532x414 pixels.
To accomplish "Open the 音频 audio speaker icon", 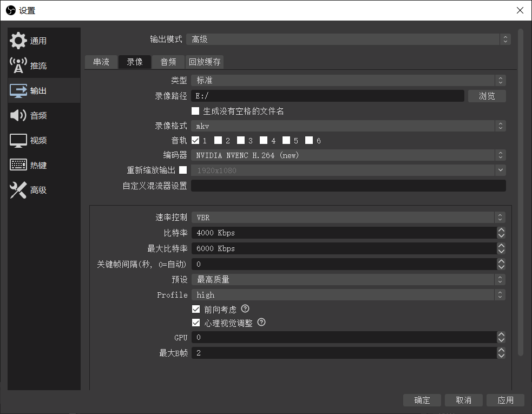I will (18, 115).
